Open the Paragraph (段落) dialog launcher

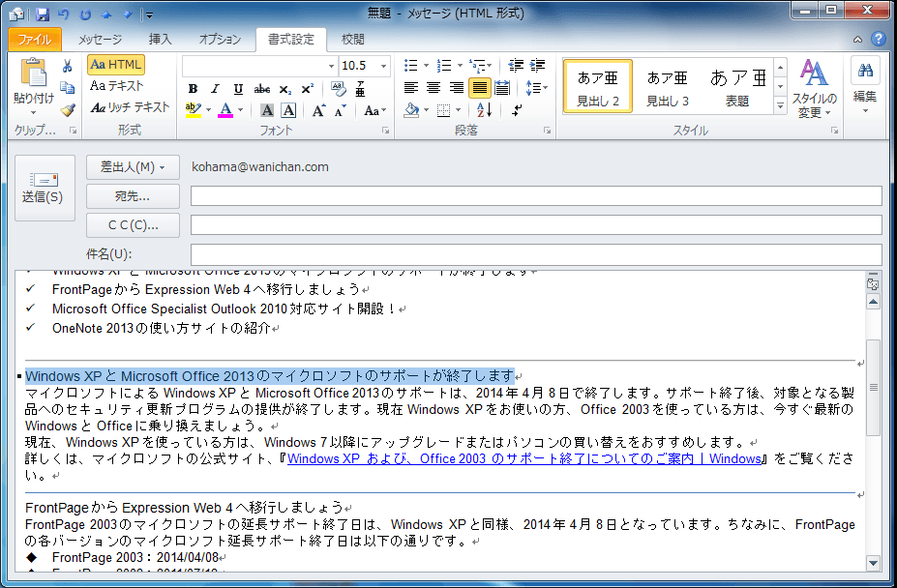point(548,131)
